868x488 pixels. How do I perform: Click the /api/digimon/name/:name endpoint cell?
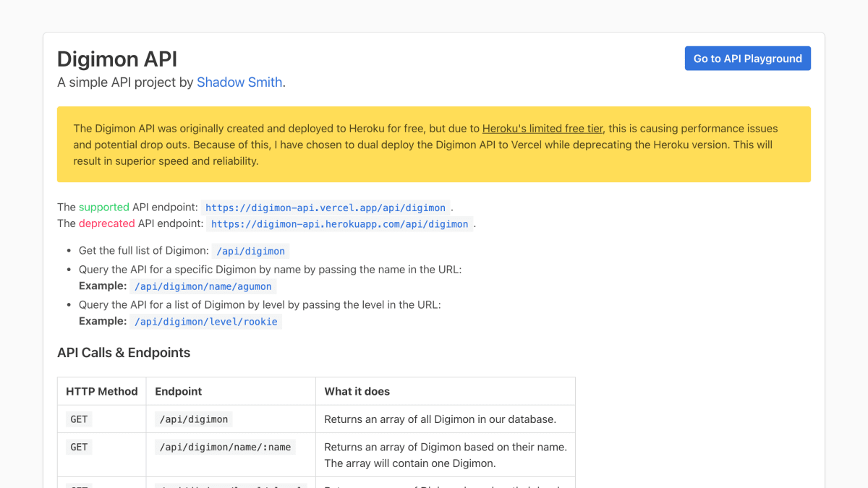[231, 455]
